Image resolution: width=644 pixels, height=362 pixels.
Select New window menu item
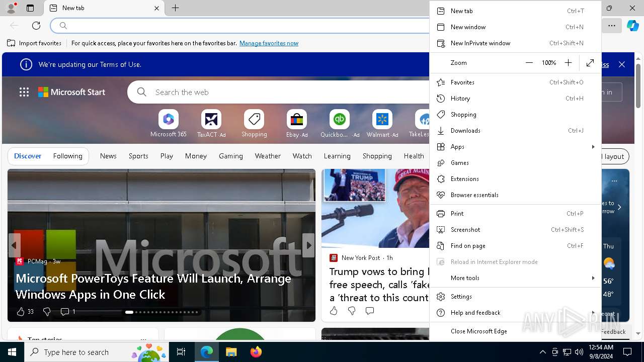point(515,27)
